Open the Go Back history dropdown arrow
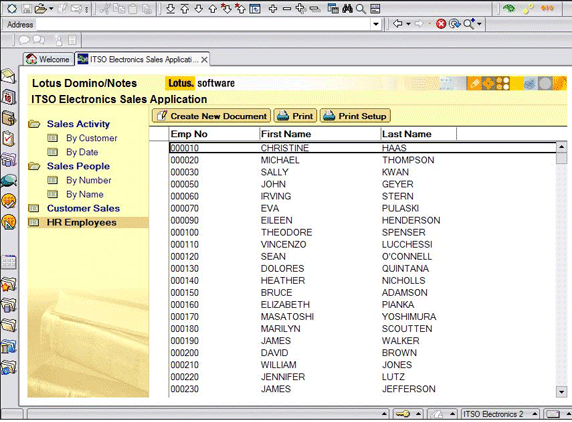Image resolution: width=572 pixels, height=422 pixels. point(408,24)
